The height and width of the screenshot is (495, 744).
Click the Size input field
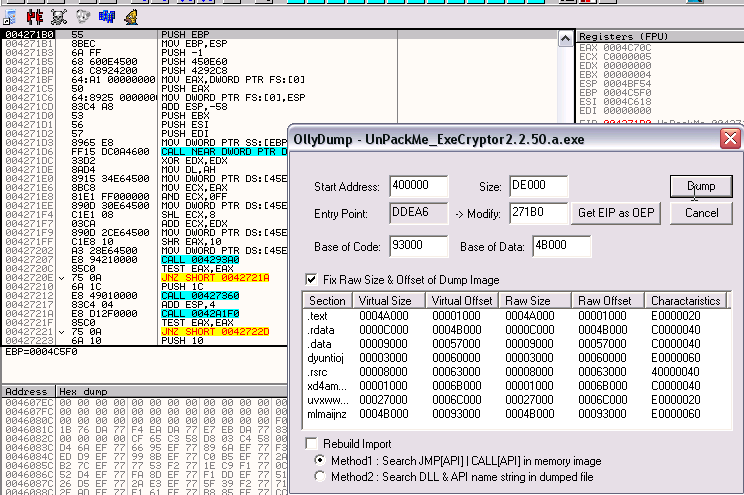pyautogui.click(x=537, y=186)
